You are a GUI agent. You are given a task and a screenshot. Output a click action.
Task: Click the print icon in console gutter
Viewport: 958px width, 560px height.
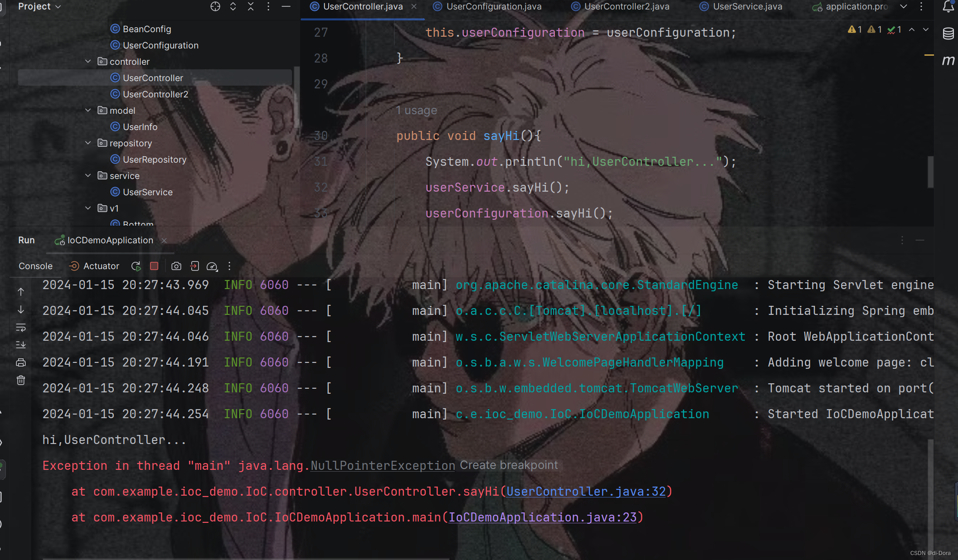coord(21,362)
